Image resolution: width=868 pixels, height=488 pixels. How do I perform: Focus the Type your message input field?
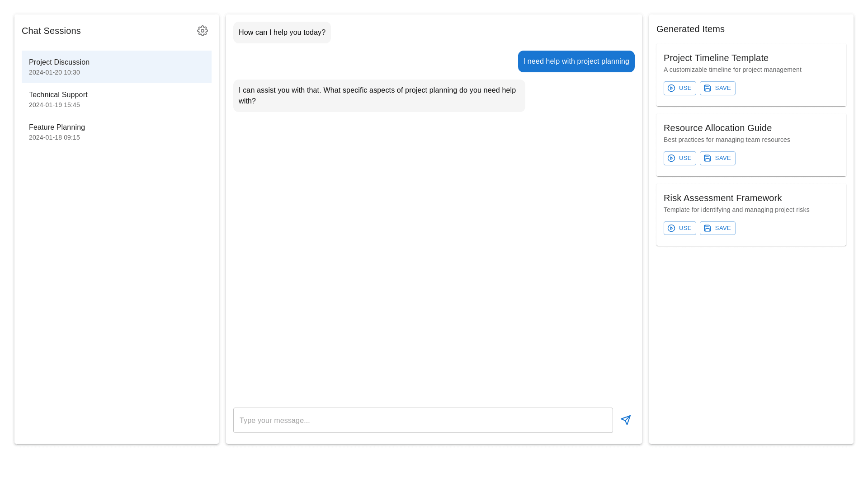pyautogui.click(x=423, y=420)
